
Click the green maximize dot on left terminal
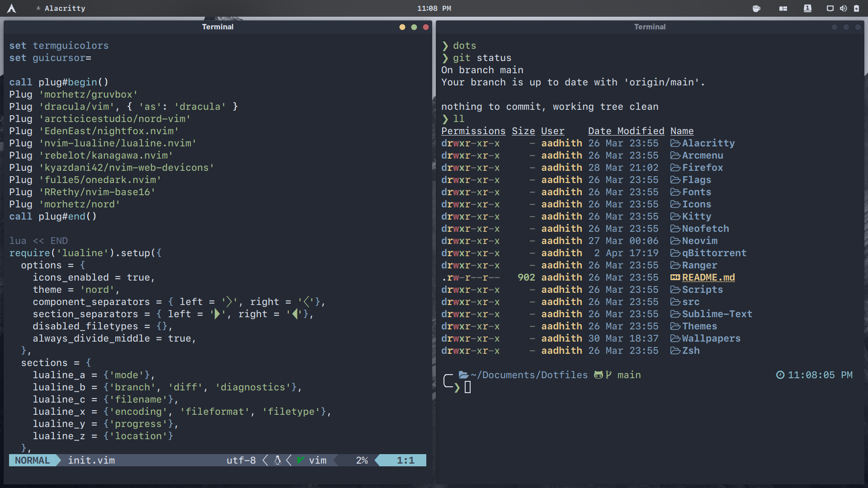(x=414, y=27)
